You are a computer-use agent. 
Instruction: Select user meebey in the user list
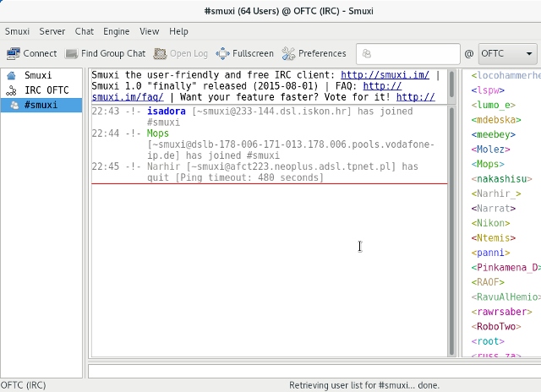(x=494, y=135)
